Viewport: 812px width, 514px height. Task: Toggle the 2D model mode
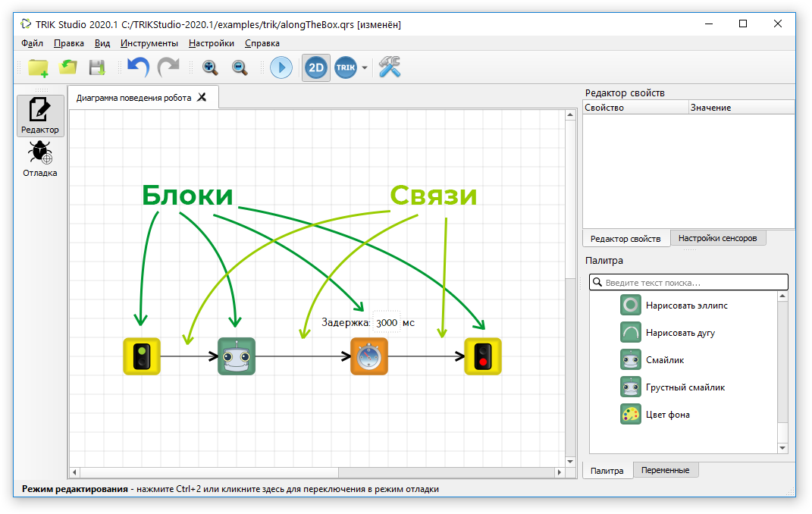(316, 67)
